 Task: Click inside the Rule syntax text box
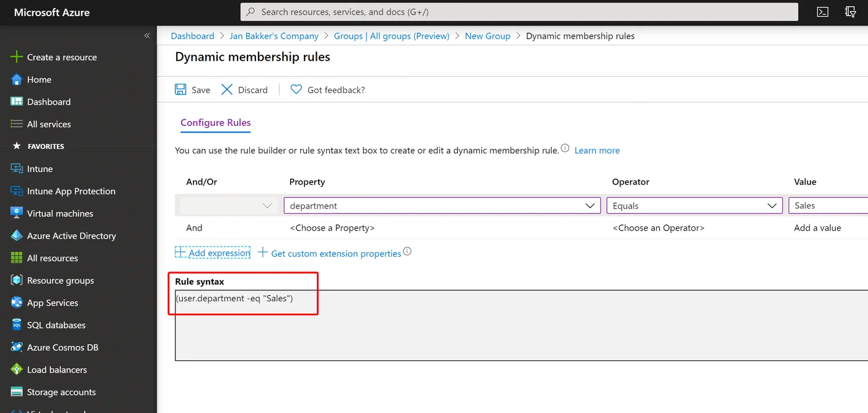[x=521, y=325]
